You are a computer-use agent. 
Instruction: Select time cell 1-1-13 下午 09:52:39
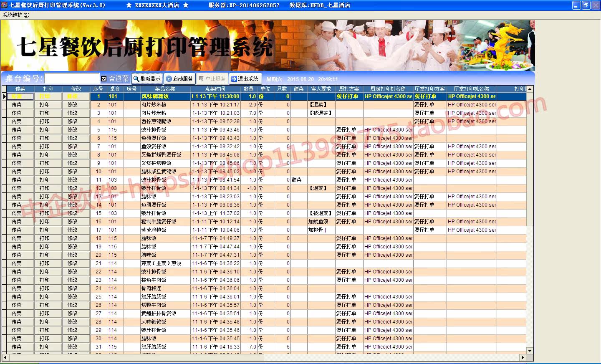(215, 121)
